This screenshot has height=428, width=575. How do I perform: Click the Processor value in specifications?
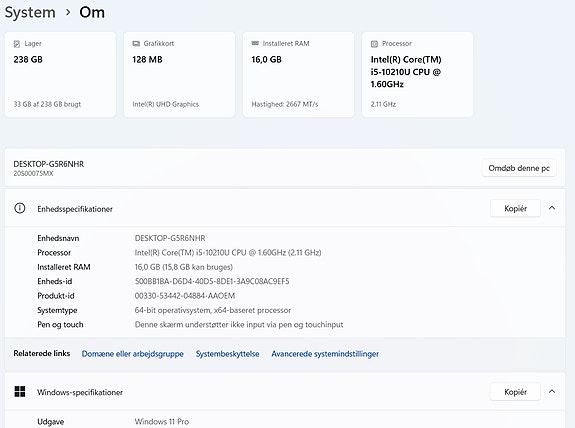point(228,253)
